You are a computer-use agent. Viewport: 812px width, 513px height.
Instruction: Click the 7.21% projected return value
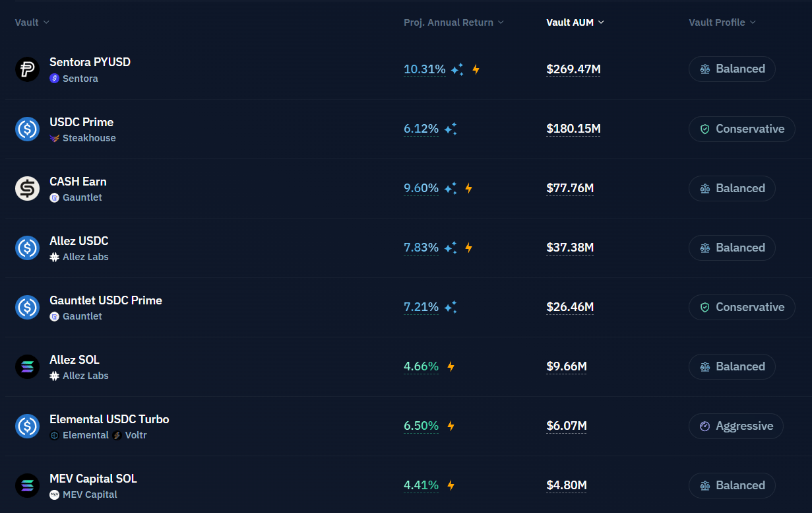[421, 307]
